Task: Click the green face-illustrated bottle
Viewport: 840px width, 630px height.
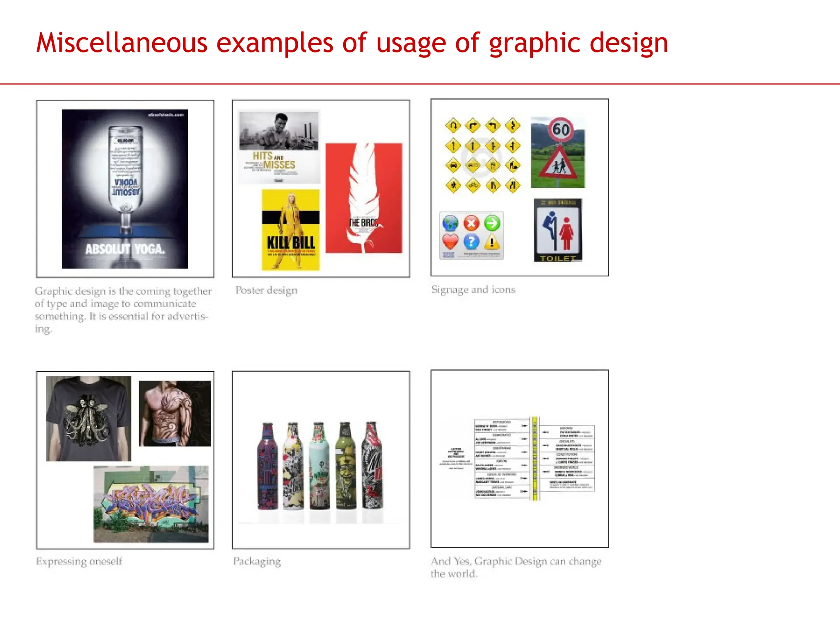Action: pyautogui.click(x=346, y=466)
